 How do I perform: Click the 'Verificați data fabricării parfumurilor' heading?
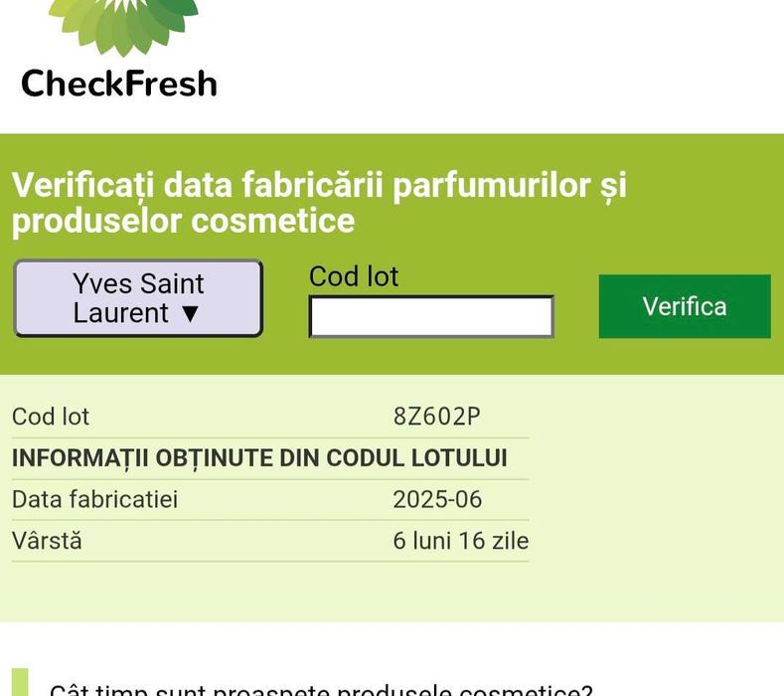click(319, 185)
